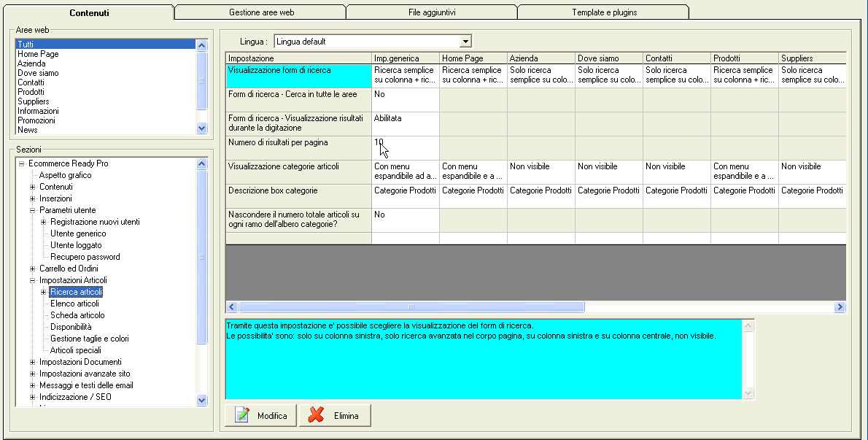Click the Modifica pencil icon
Viewport: 868px width, 440px height.
(242, 415)
